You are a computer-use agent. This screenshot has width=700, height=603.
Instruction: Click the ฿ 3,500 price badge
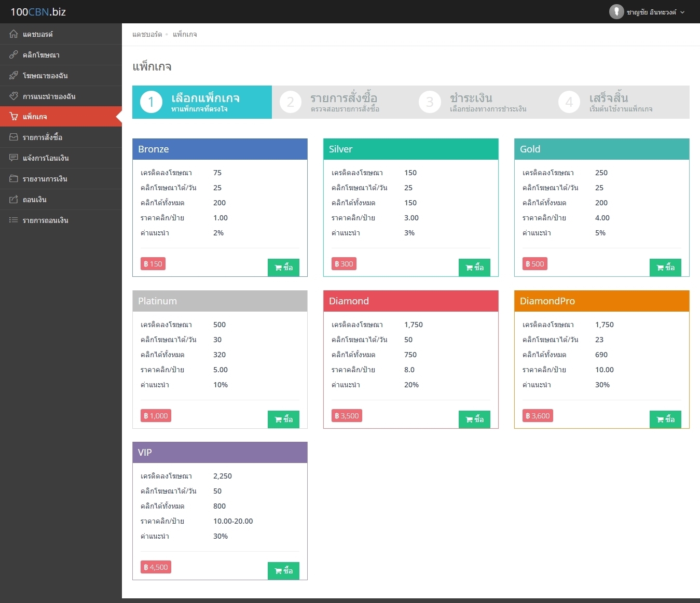[347, 416]
